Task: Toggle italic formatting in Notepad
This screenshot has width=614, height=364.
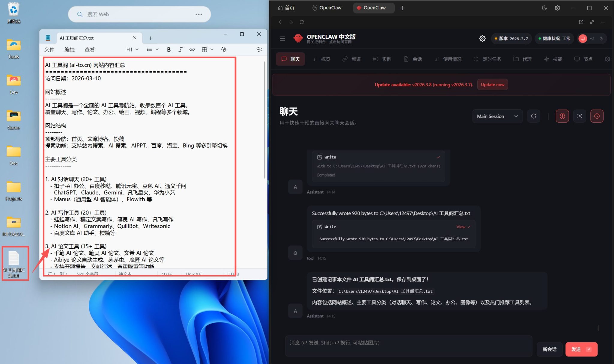Action: [180, 49]
